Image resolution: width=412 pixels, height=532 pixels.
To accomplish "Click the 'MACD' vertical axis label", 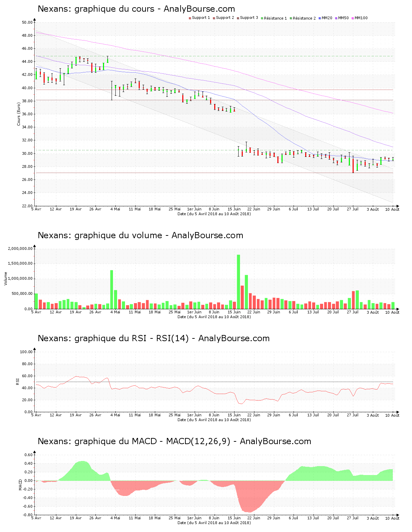I will point(20,485).
